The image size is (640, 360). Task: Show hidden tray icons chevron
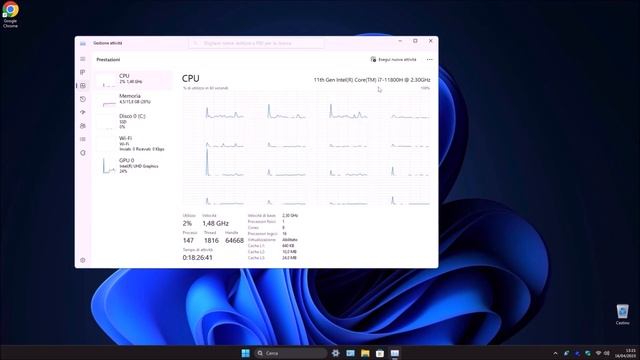click(x=555, y=353)
